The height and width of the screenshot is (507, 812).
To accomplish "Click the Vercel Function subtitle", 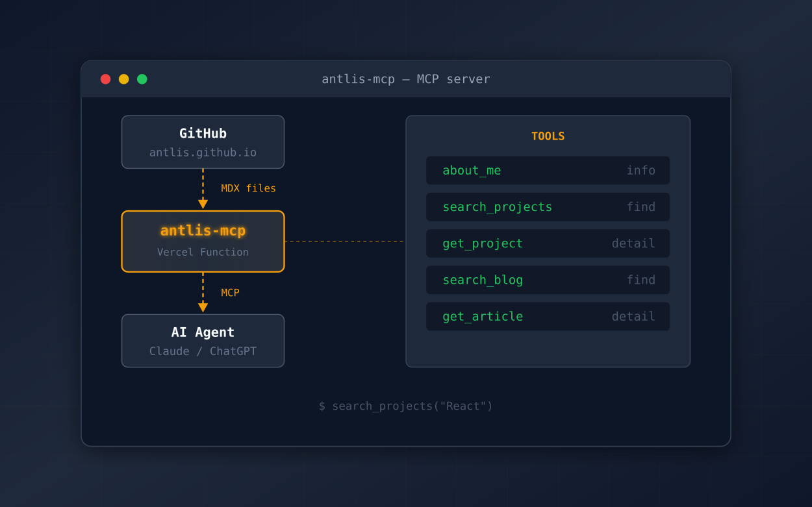I will (203, 252).
